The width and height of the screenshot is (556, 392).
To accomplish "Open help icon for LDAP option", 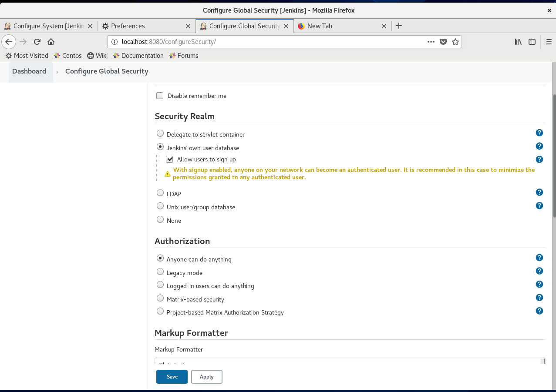I will tap(539, 192).
